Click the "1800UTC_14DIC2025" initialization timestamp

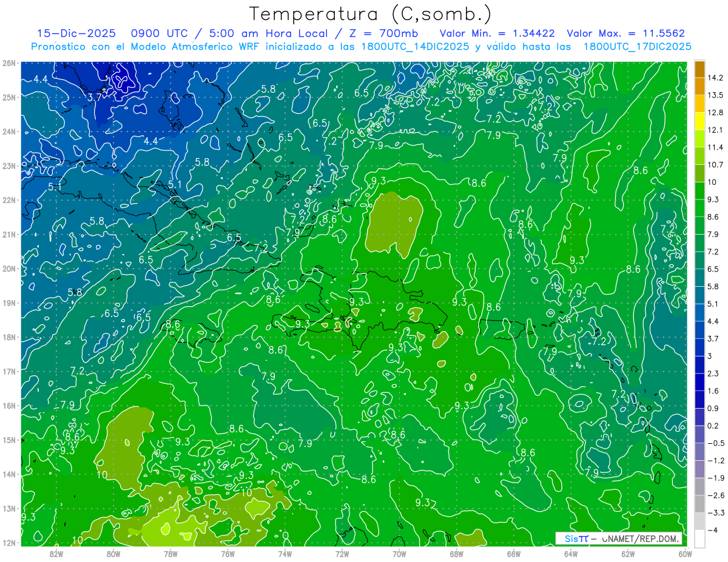[x=416, y=47]
